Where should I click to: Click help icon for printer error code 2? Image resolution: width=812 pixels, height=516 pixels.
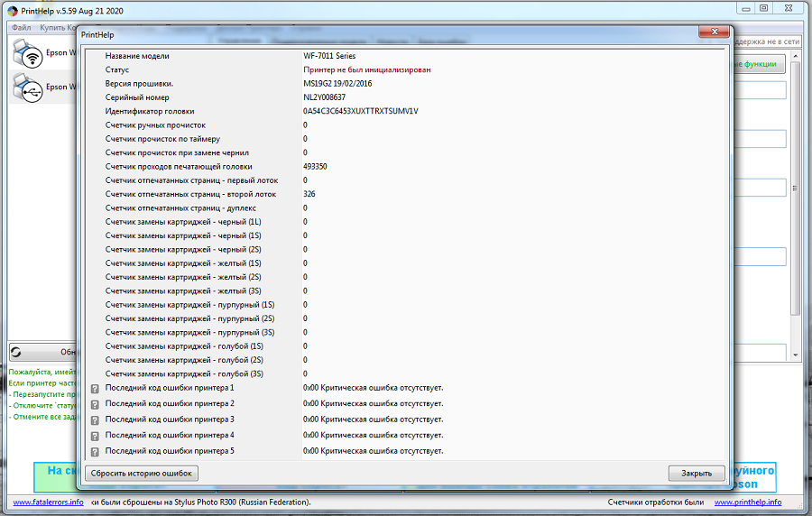point(95,405)
